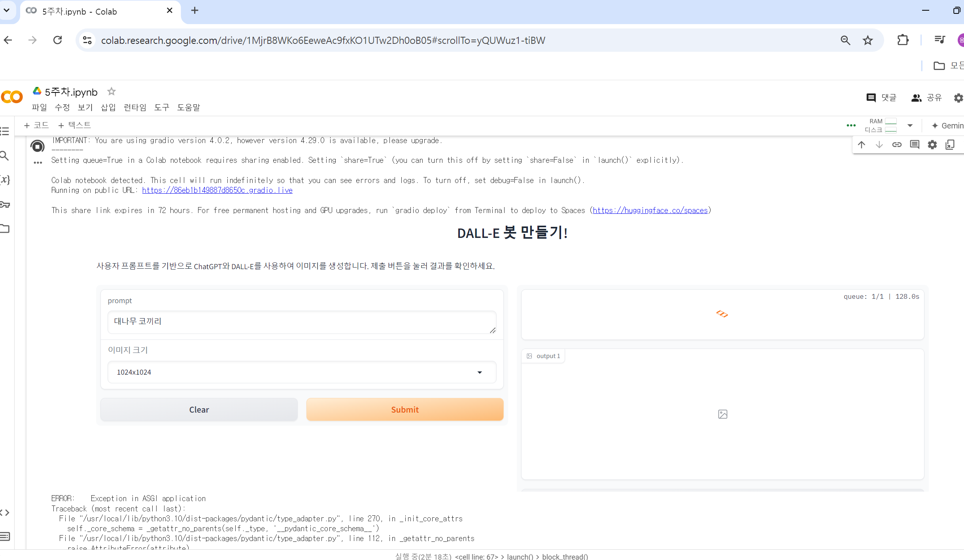Open the 도움말 menu
964x560 pixels.
[189, 107]
